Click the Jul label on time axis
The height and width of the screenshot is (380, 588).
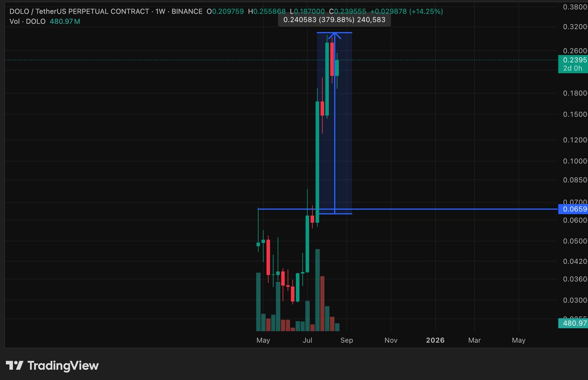308,340
